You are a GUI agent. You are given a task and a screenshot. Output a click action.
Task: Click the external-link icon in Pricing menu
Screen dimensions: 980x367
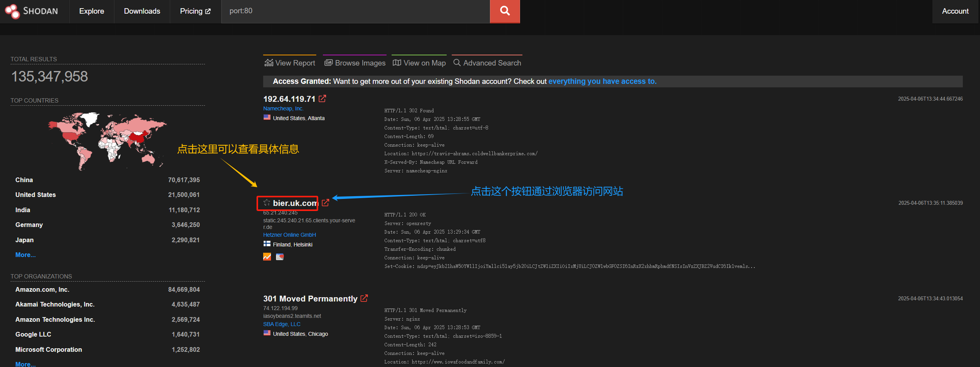[x=208, y=11]
